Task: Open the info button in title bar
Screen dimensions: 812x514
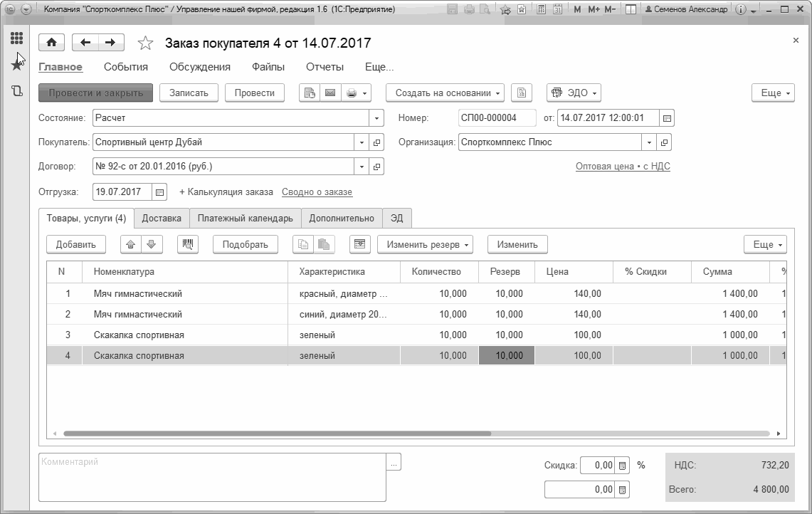Action: click(741, 9)
